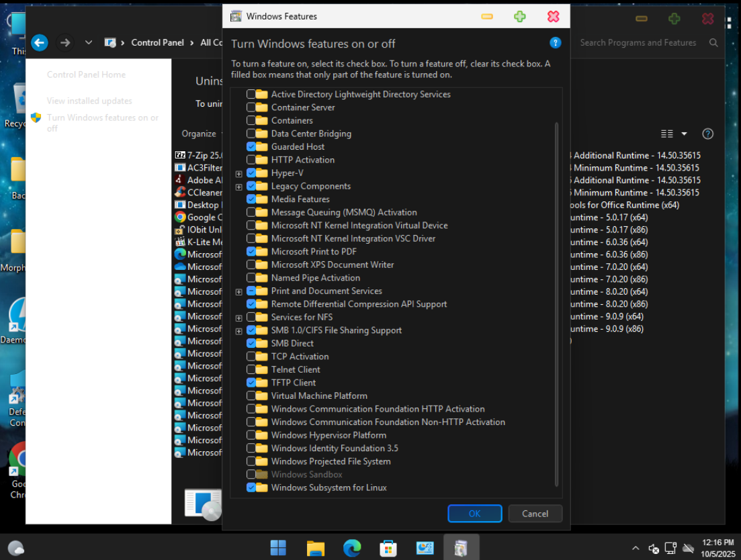
Task: Click the Search Programs and Features field
Action: (x=638, y=43)
